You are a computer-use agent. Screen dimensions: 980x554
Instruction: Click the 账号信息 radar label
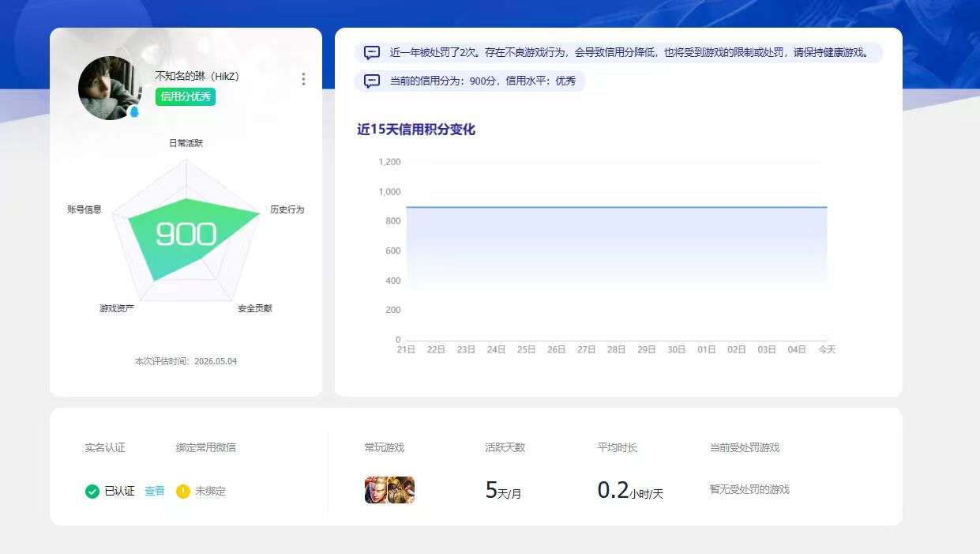(x=84, y=209)
